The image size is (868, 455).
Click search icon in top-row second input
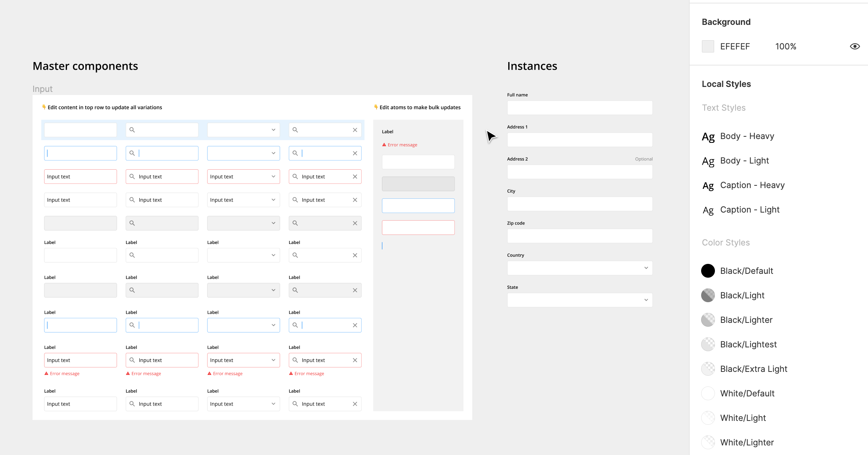(132, 130)
